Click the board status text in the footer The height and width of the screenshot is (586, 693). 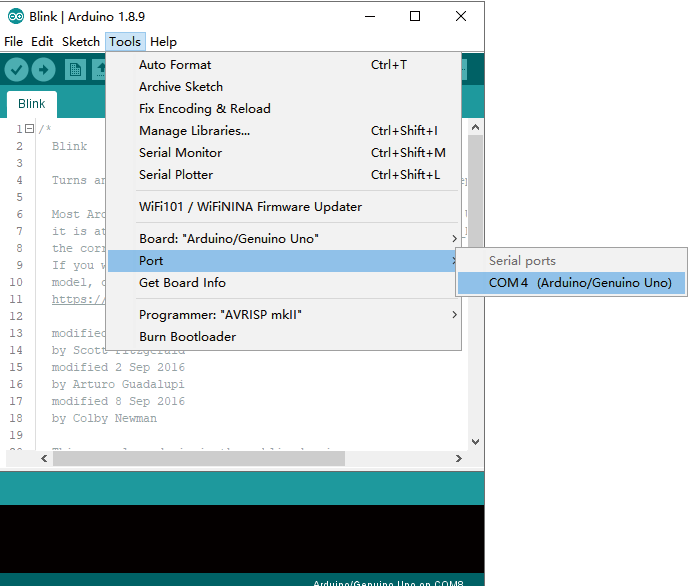point(388,583)
